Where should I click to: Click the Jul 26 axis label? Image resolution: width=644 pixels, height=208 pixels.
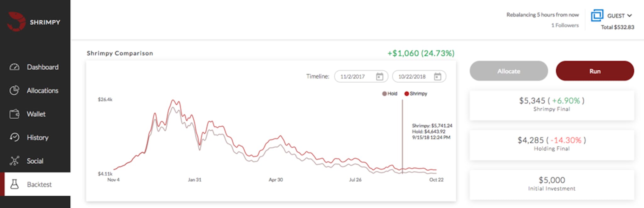point(355,180)
